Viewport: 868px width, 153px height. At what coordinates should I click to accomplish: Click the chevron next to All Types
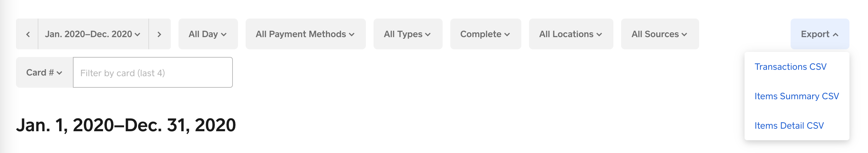(x=428, y=35)
